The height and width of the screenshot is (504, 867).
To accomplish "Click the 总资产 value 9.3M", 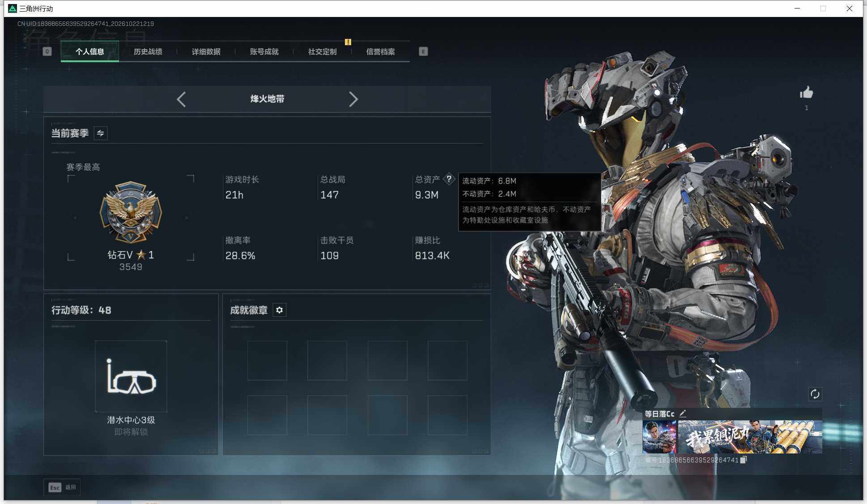I will (427, 195).
